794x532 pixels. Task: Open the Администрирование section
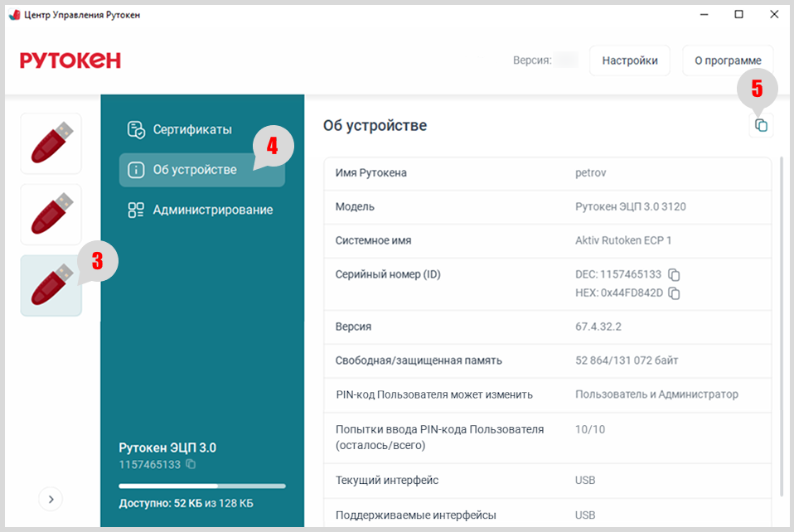[212, 210]
